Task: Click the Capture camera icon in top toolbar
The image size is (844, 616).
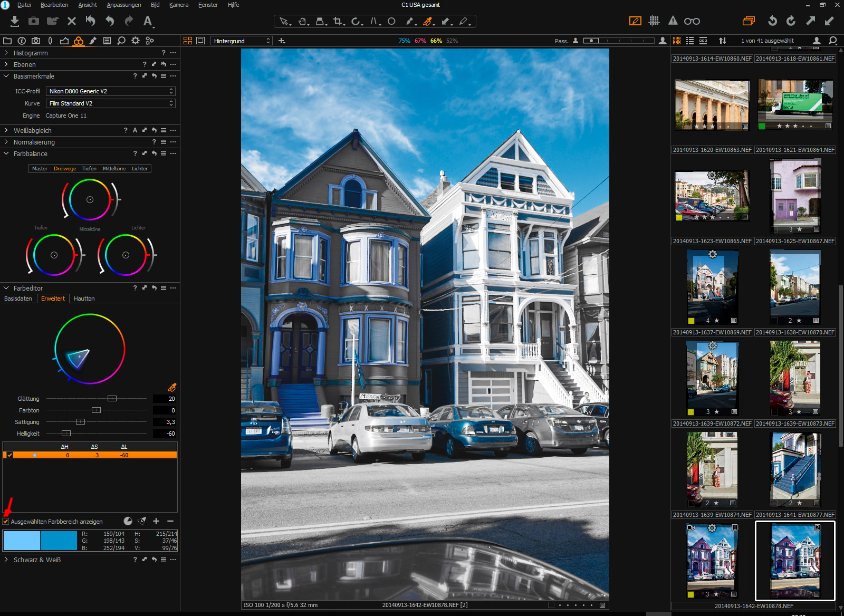Action: pos(34,21)
